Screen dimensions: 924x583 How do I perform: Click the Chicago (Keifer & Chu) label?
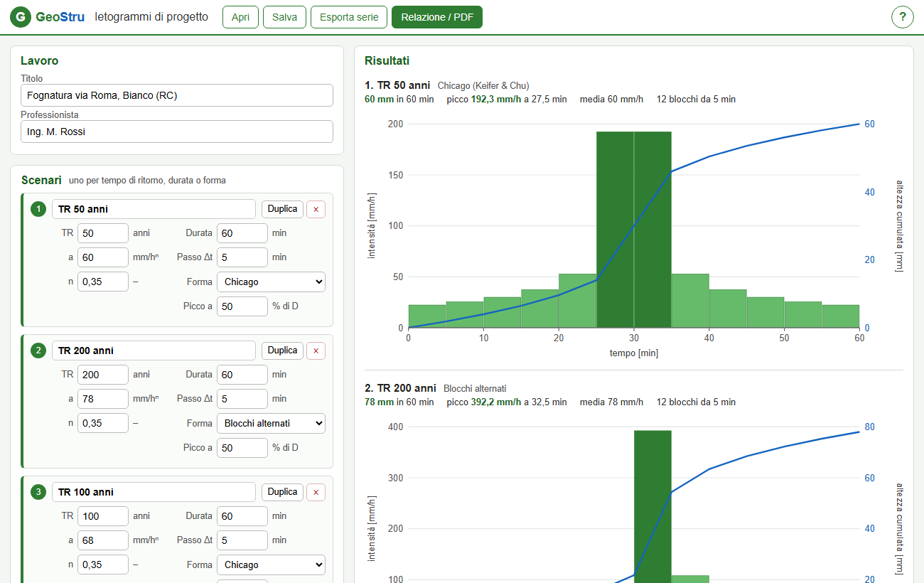coord(483,86)
